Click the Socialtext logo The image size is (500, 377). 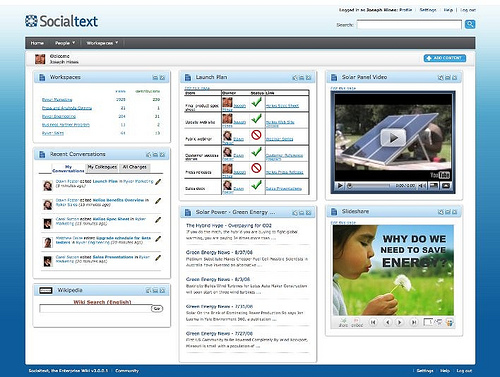(62, 21)
